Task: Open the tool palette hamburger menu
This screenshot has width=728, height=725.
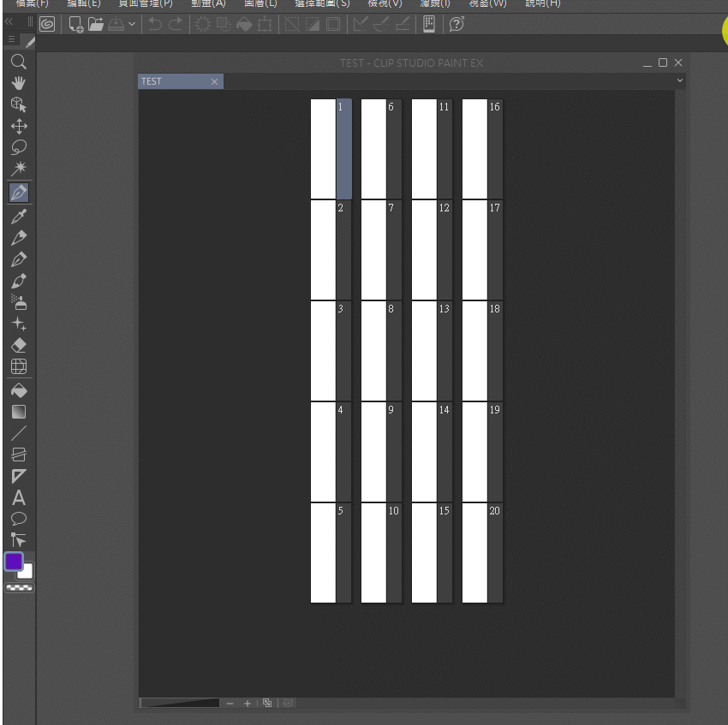Action: 12,39
